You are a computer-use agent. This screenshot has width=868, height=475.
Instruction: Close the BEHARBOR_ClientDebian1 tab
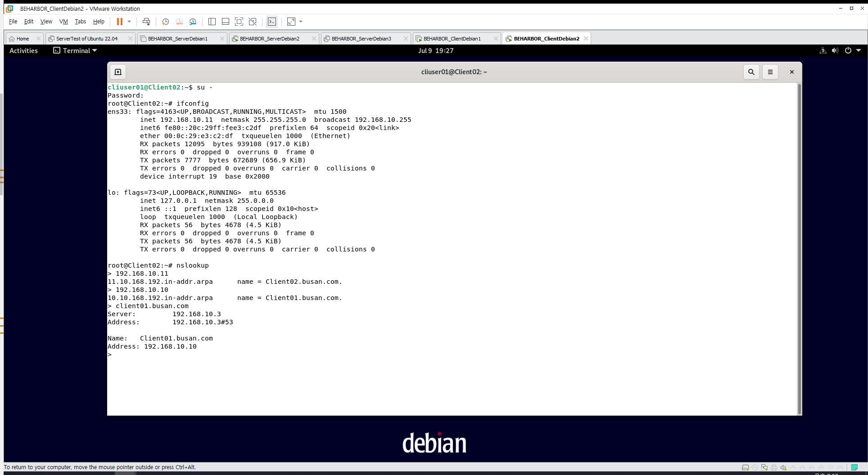(x=496, y=39)
